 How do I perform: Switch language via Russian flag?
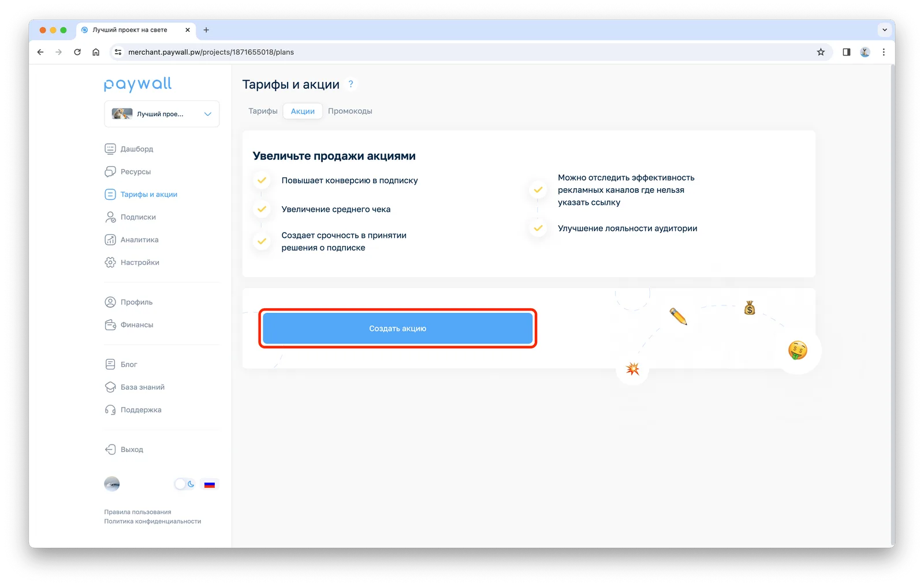click(210, 484)
